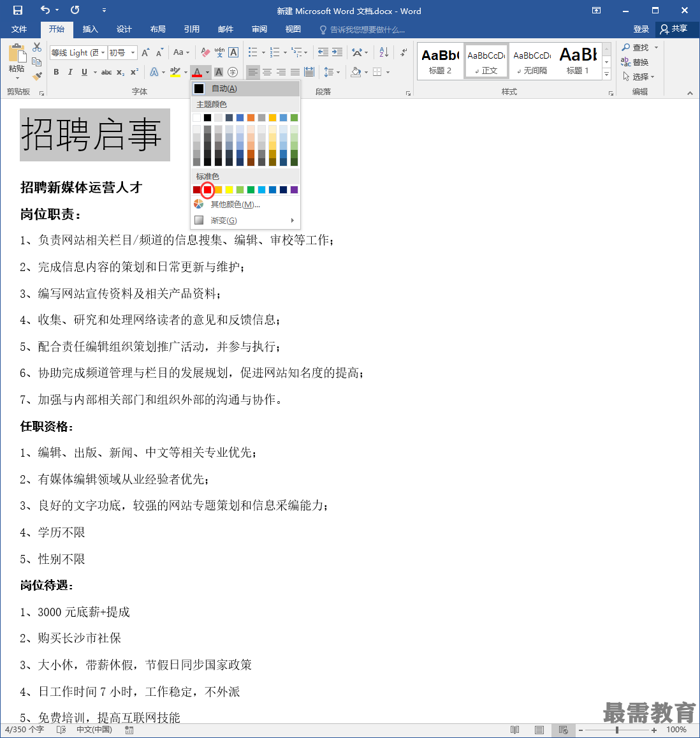Screen dimensions: 700x738
Task: Choose 渐变(G) submenu entry
Action: point(245,220)
